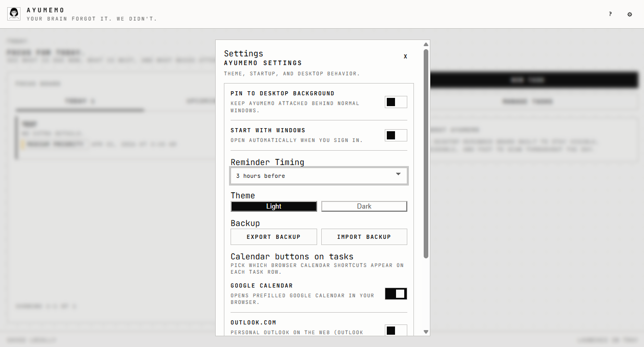Click the 'Reminder Timing' label

(x=267, y=162)
